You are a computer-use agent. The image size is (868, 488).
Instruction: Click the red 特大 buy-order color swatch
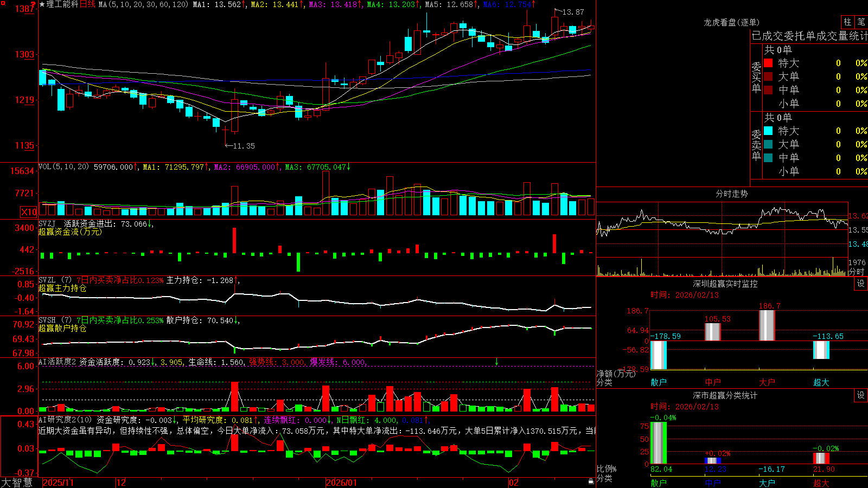click(768, 63)
